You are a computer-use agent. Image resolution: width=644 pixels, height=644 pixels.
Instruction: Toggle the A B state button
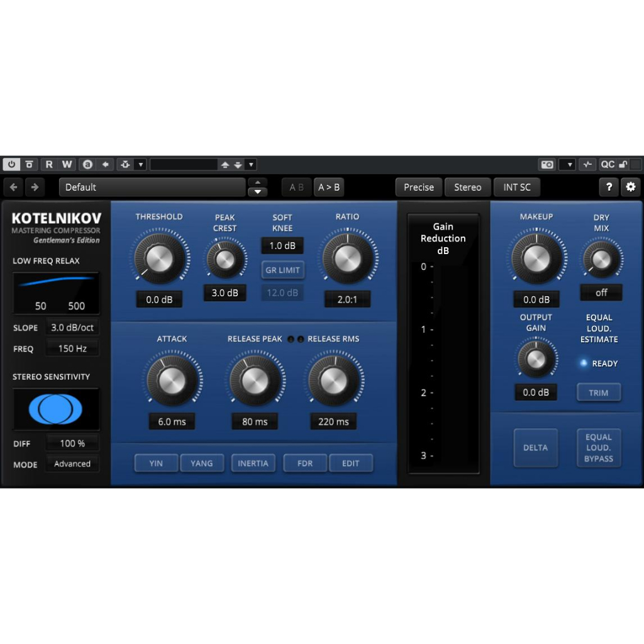tap(297, 187)
